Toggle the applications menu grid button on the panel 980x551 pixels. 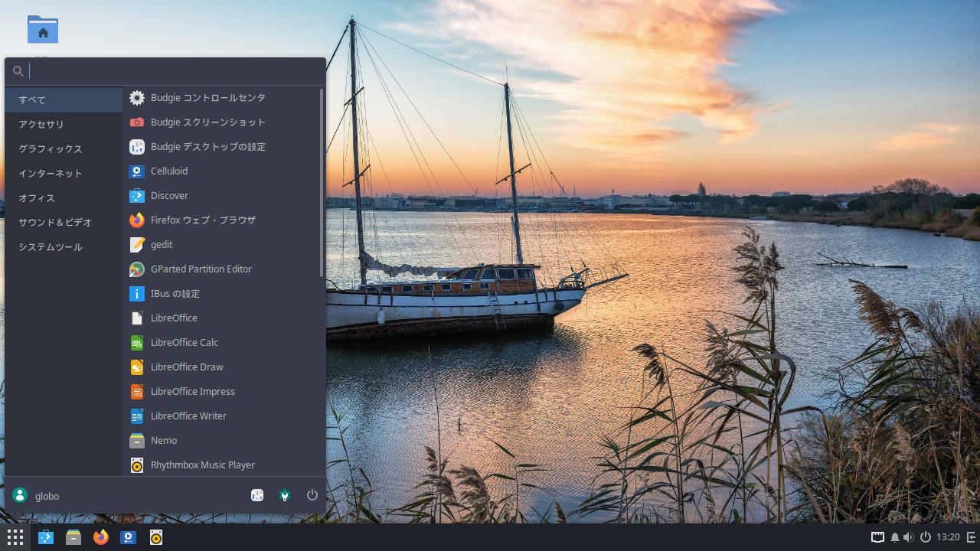click(x=15, y=537)
